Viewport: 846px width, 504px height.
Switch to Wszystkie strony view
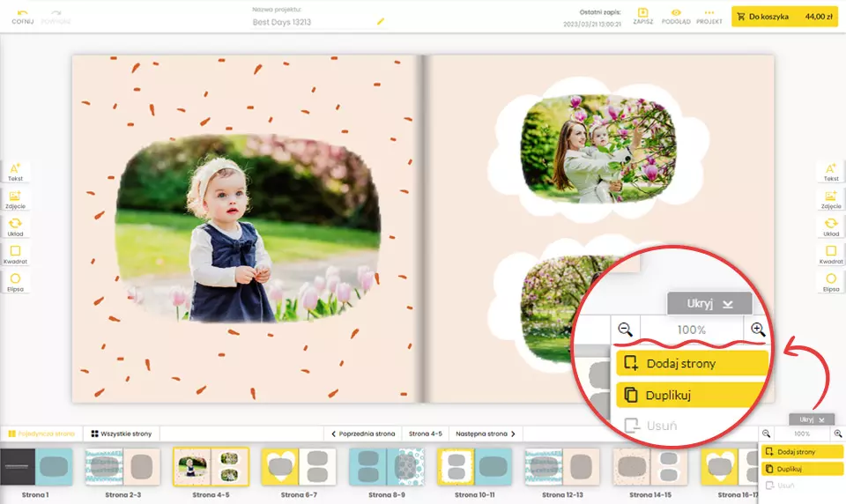pos(122,434)
